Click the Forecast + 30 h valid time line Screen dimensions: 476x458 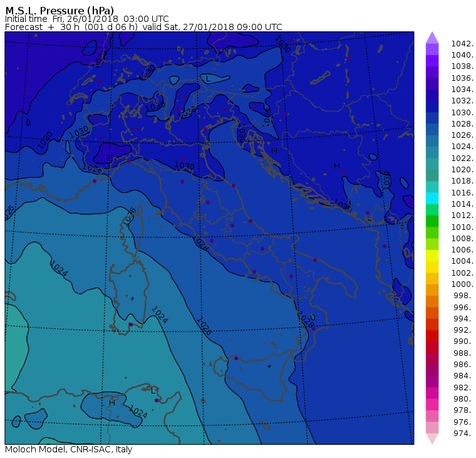tap(143, 27)
